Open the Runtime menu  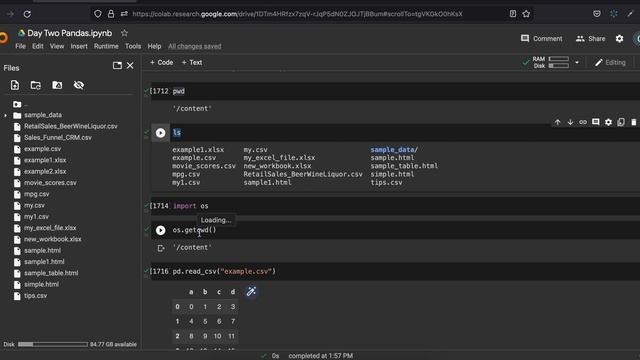pyautogui.click(x=106, y=46)
